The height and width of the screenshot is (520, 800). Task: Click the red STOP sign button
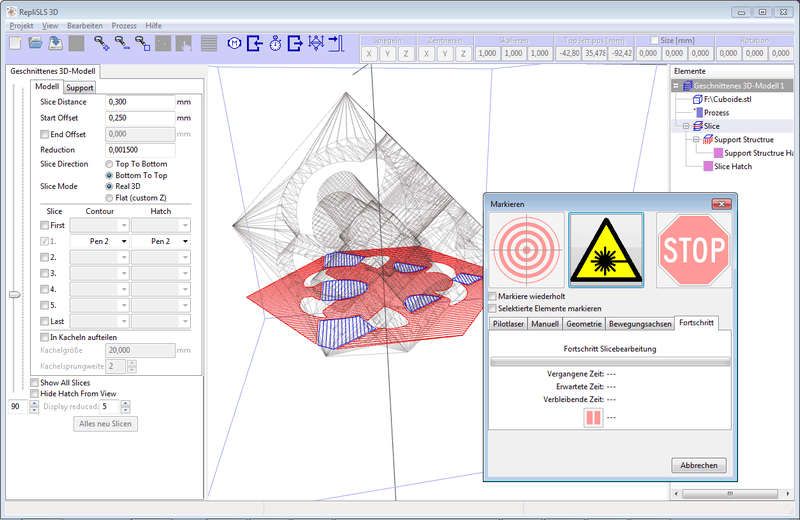point(694,250)
